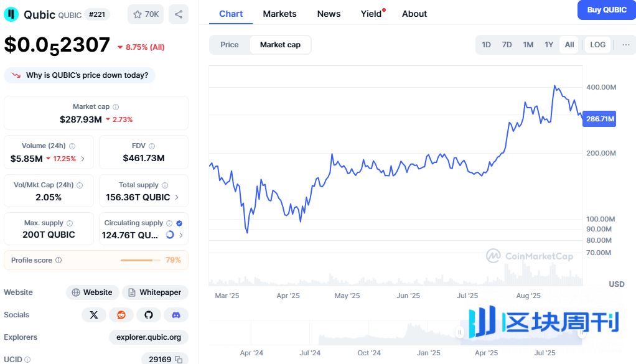Click Why is QUBIC's price down today
The width and height of the screenshot is (636, 364).
(80, 75)
